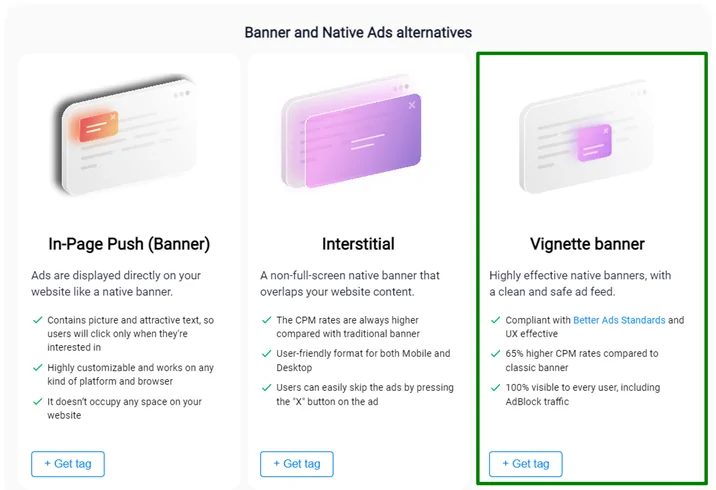This screenshot has width=716, height=490.
Task: Click checkmark beside "It doesn't occupy any space"
Action: (x=37, y=402)
